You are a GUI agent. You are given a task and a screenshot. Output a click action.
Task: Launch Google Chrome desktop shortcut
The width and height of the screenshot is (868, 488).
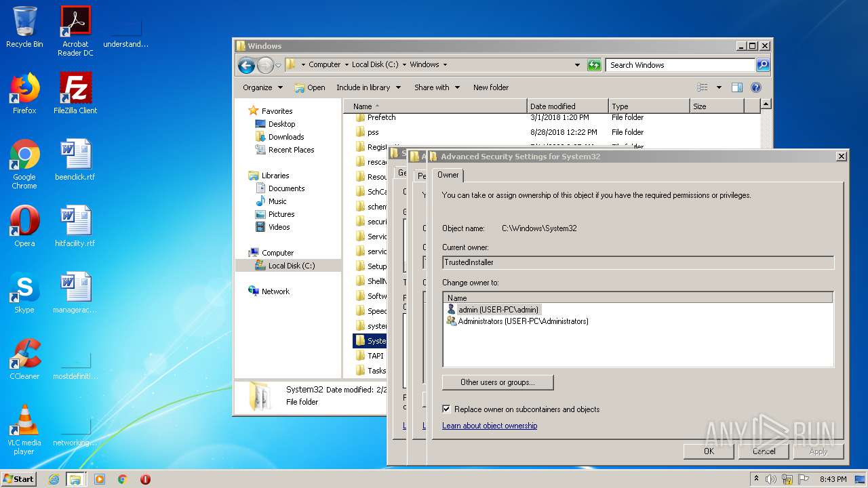coord(24,164)
